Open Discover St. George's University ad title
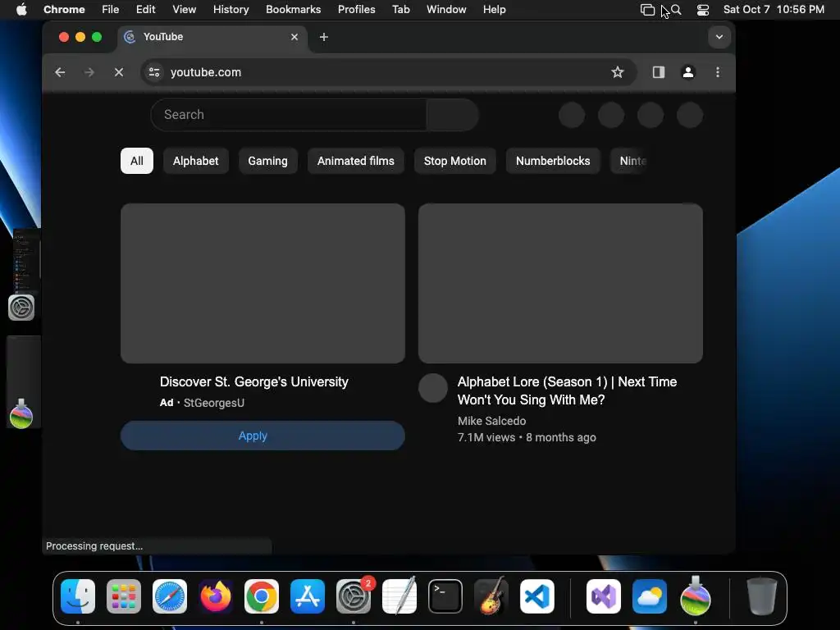The image size is (840, 630). coord(254,382)
